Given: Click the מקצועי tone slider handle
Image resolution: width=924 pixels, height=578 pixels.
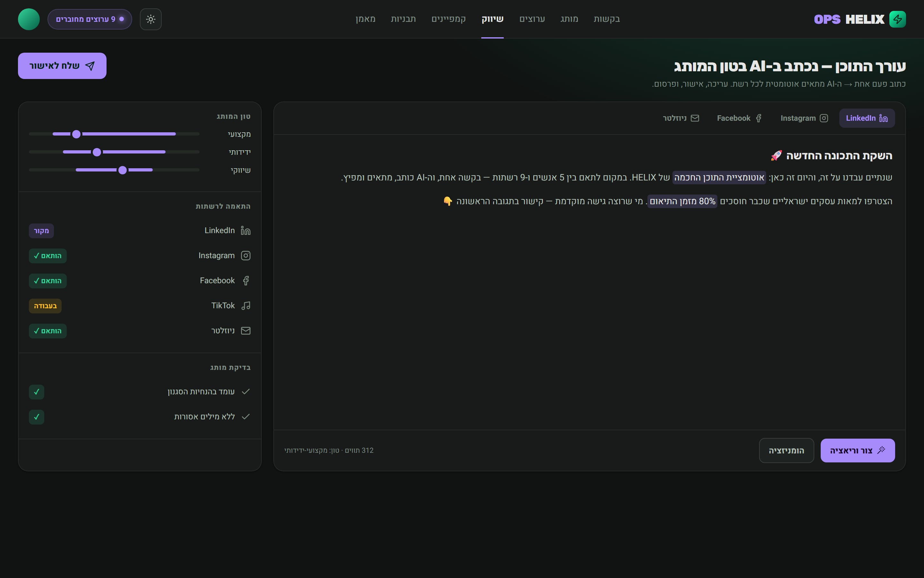Looking at the screenshot, I should click(76, 134).
